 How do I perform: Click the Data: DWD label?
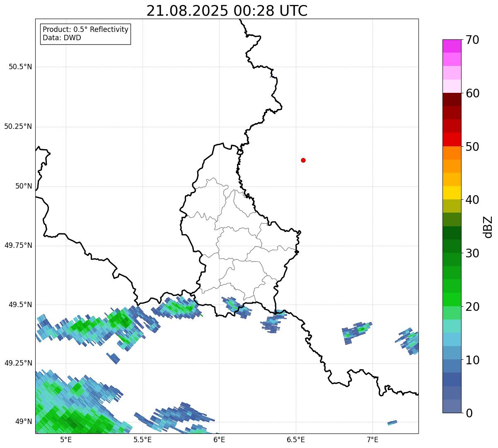click(62, 38)
